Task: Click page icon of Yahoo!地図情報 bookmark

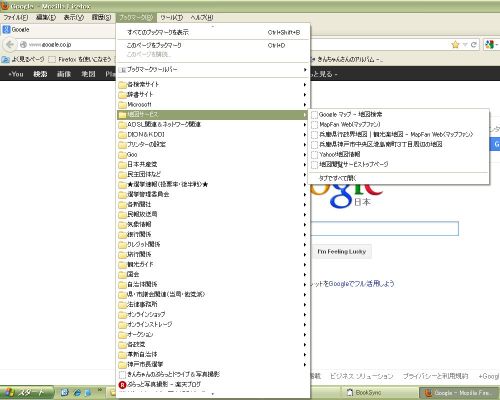Action: coord(314,155)
